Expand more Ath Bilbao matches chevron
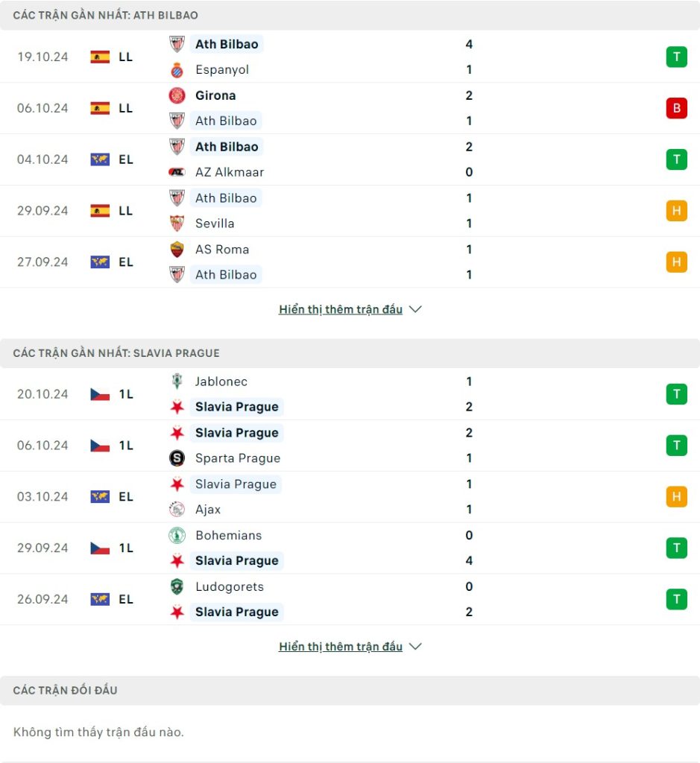This screenshot has width=700, height=763. click(415, 309)
